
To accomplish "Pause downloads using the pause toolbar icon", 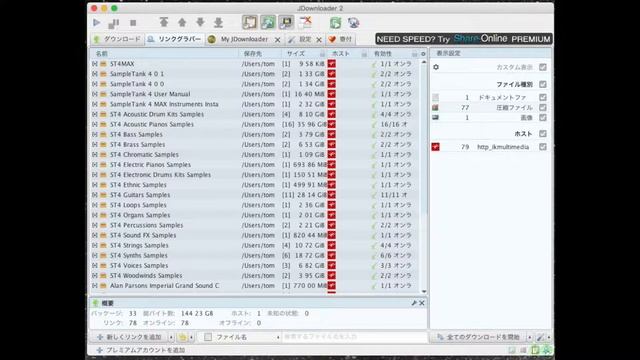I will [113, 23].
